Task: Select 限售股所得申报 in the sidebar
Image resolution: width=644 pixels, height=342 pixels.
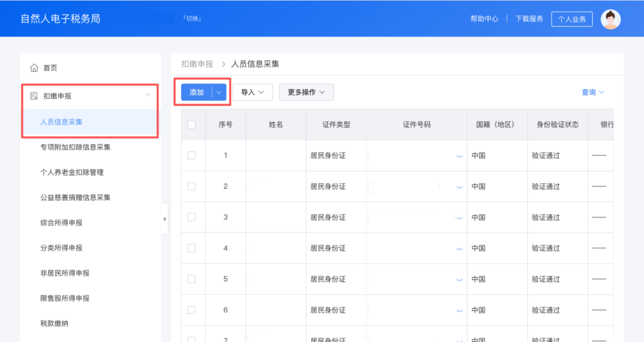Action: tap(64, 298)
